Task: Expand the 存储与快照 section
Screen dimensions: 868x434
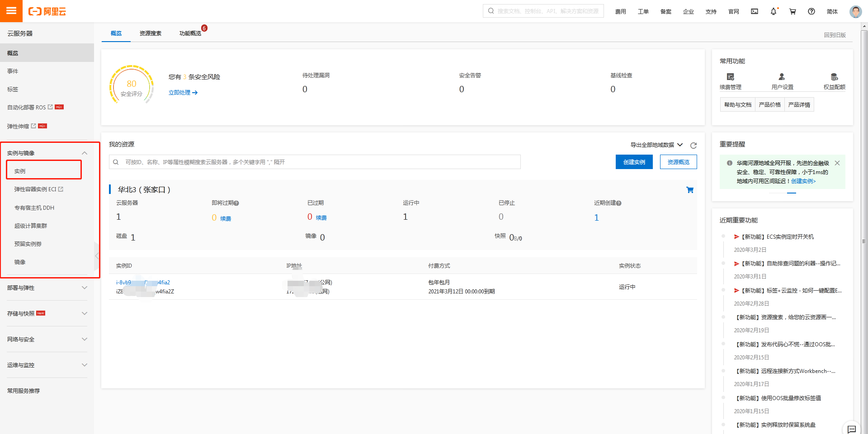Action: click(84, 314)
